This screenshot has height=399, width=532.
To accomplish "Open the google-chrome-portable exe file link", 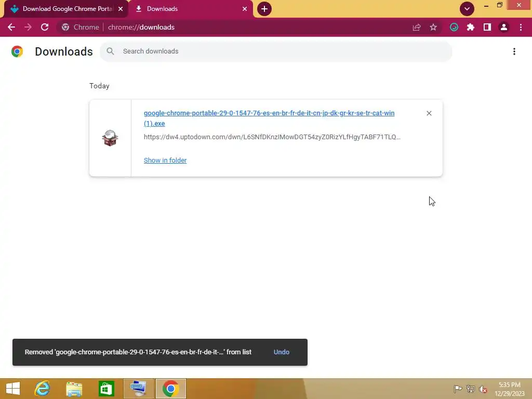I will tap(269, 118).
